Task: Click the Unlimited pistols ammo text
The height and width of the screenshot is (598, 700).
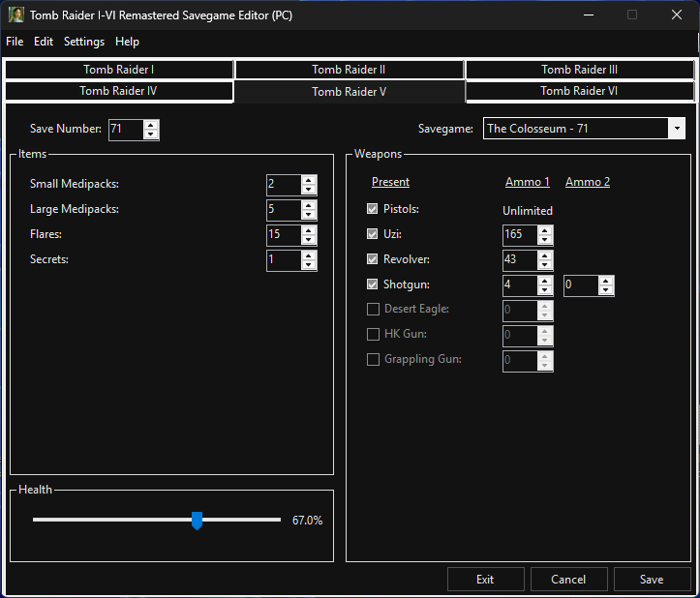Action: pyautogui.click(x=528, y=211)
